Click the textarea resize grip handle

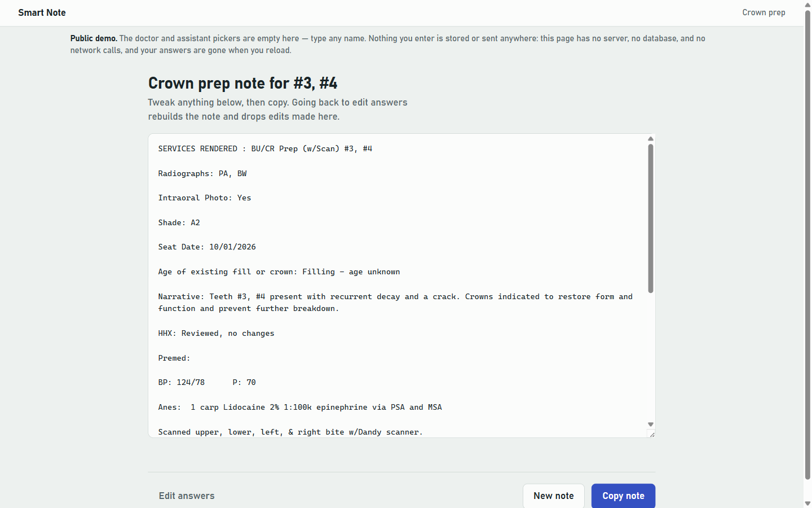(x=652, y=434)
